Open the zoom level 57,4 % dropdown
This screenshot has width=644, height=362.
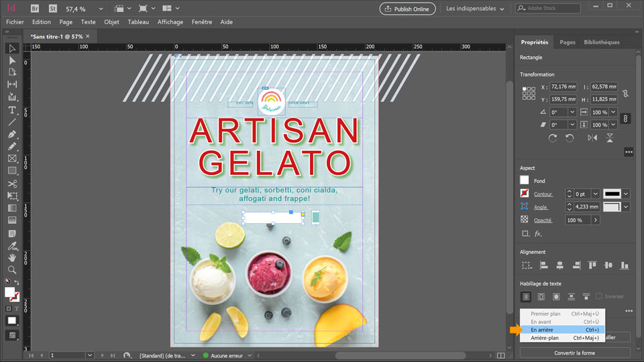coord(101,9)
